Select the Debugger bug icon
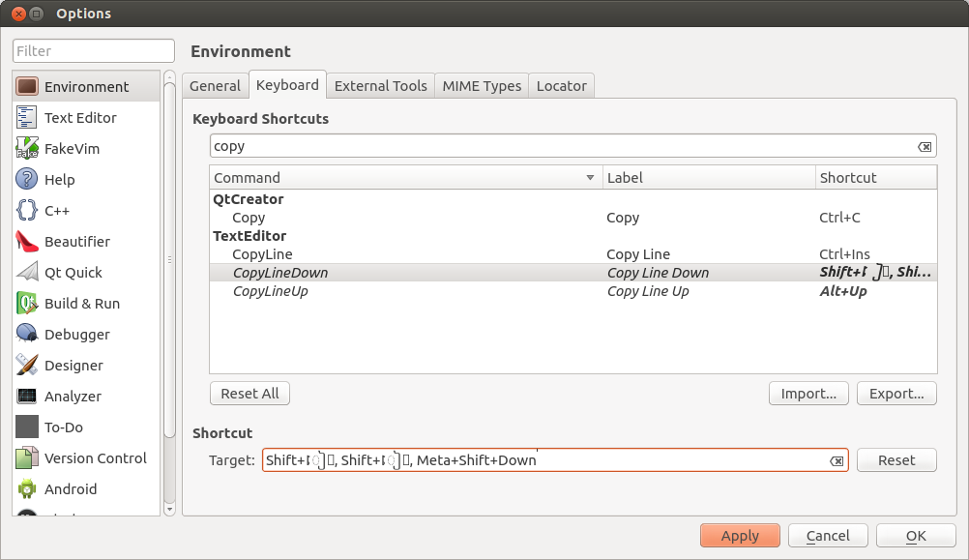 [x=27, y=334]
